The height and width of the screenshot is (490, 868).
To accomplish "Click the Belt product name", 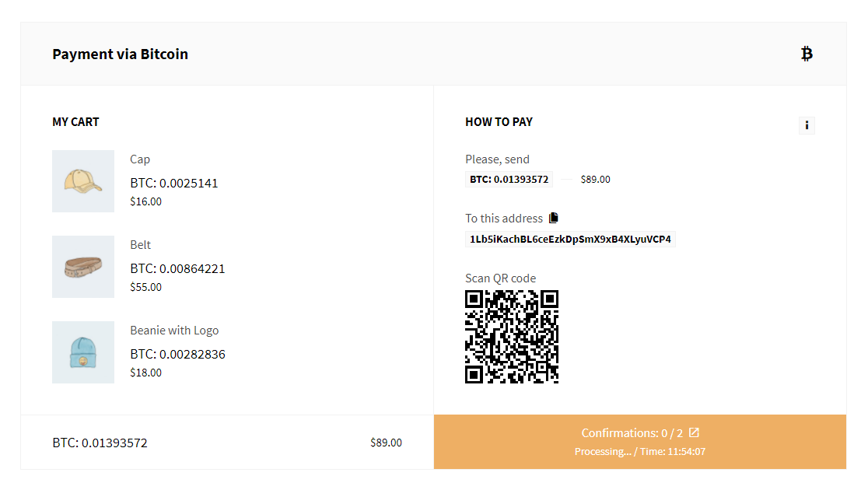I will coord(141,245).
